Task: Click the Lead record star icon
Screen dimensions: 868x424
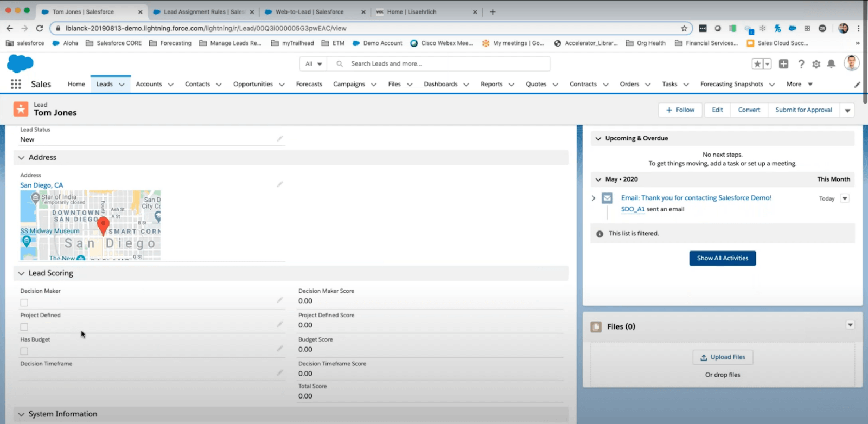Action: tap(21, 109)
